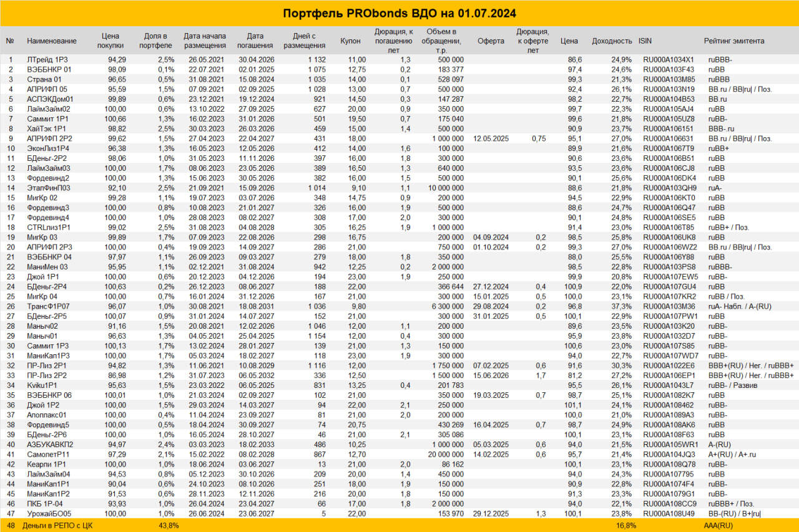Click the 'Доходность' column header
The width and height of the screenshot is (799, 532).
coord(612,41)
